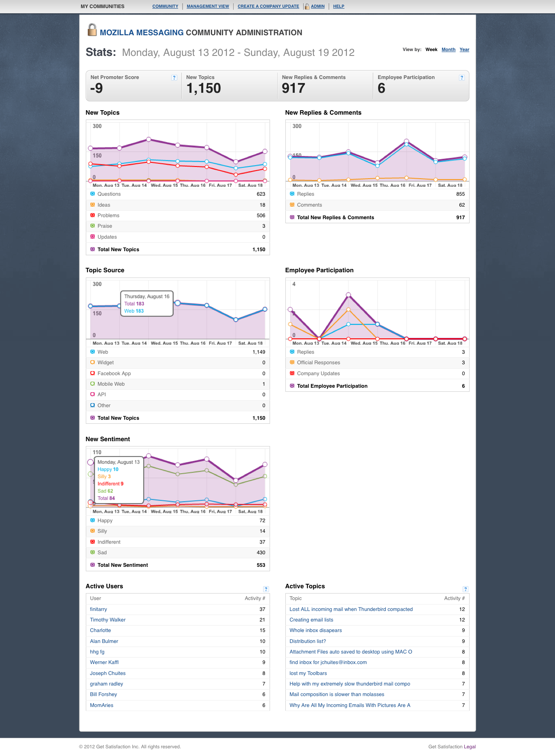Screen dimensions: 555x756
Task: Click the Sad green legend marker
Action: point(92,552)
